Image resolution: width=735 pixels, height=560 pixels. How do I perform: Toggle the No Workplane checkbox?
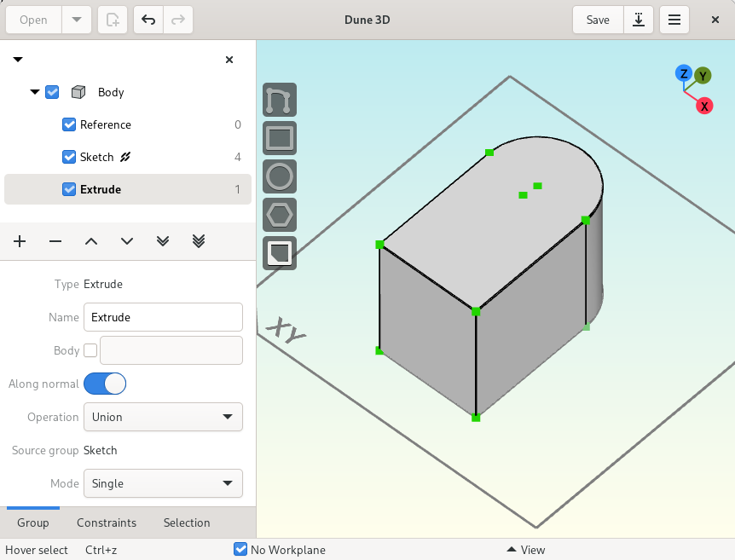click(x=240, y=549)
